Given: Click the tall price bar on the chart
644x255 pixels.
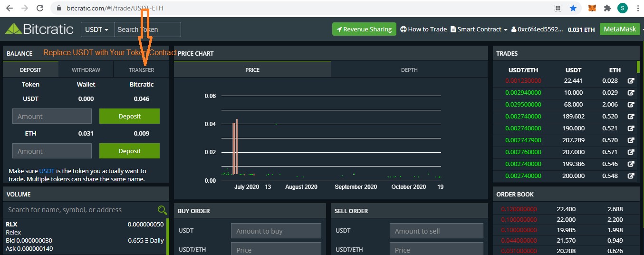Looking at the screenshot, I should pos(237,147).
